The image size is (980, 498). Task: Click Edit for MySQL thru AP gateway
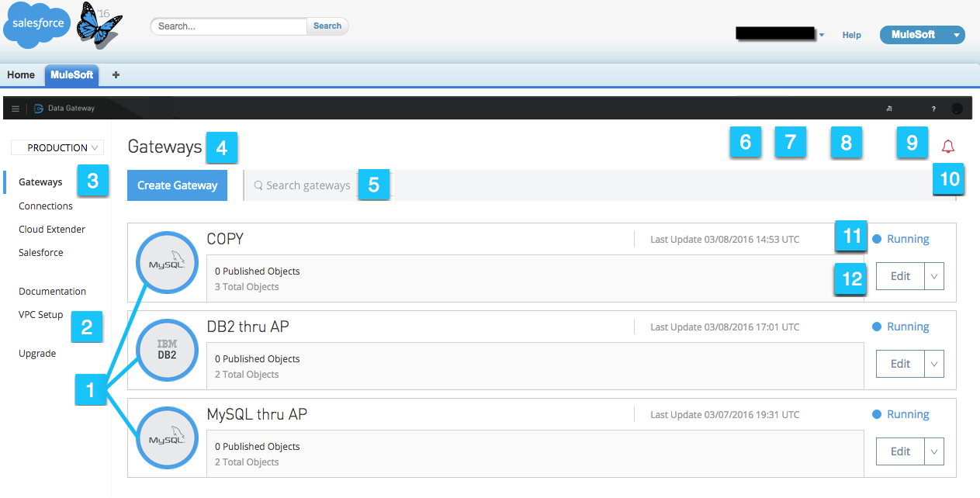click(x=900, y=451)
